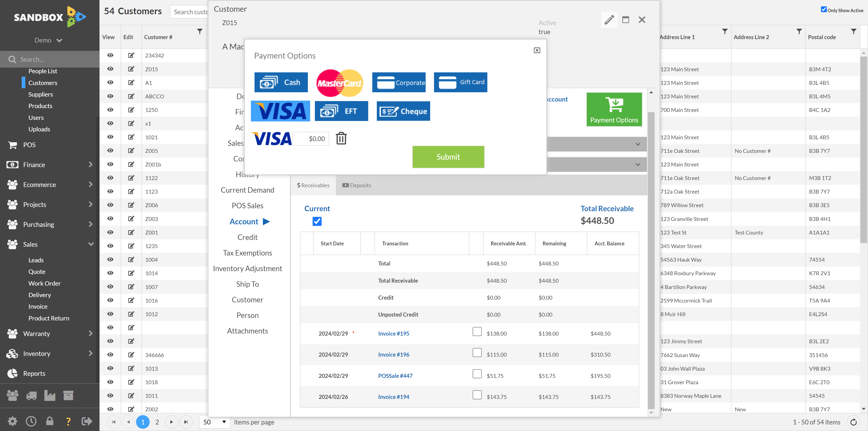Open the Postal code column filter
The height and width of the screenshot is (431, 868).
coord(853,31)
